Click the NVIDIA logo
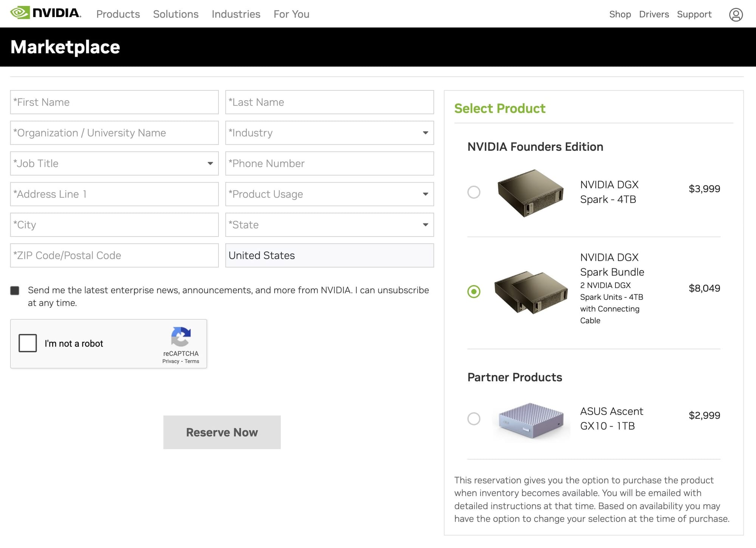756x548 pixels. click(x=46, y=13)
